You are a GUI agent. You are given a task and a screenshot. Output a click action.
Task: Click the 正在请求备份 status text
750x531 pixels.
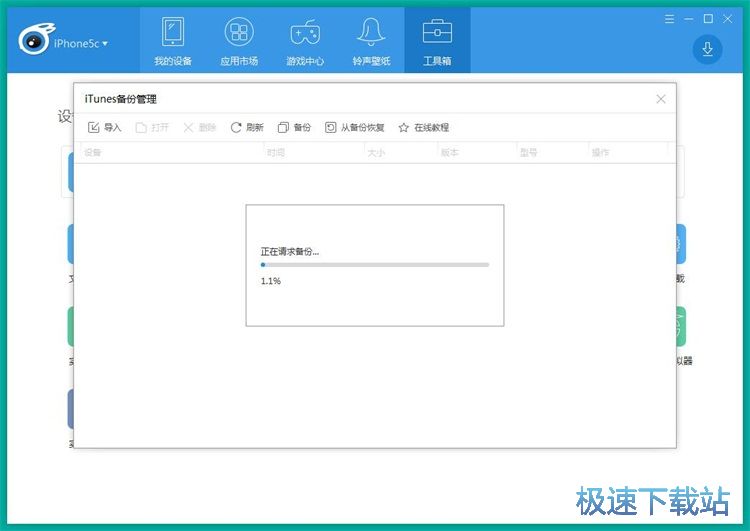(x=290, y=252)
